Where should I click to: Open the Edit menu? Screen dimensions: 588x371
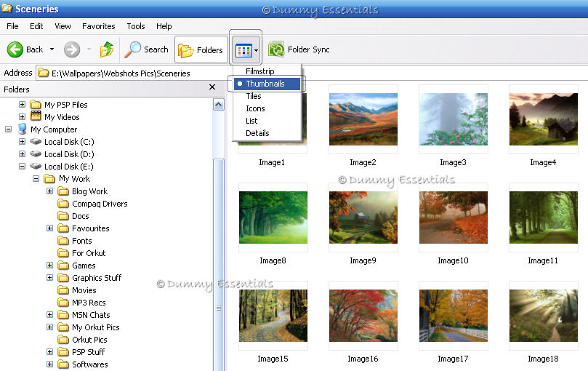click(36, 26)
